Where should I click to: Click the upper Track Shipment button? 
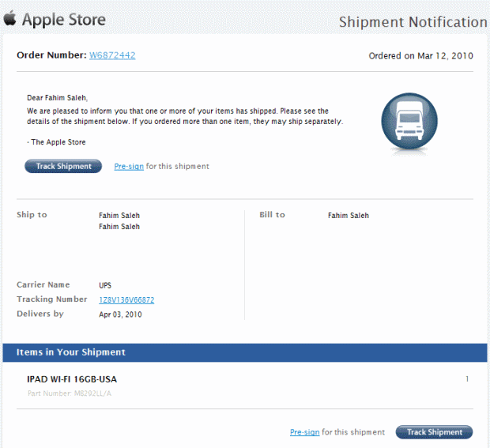coord(63,166)
